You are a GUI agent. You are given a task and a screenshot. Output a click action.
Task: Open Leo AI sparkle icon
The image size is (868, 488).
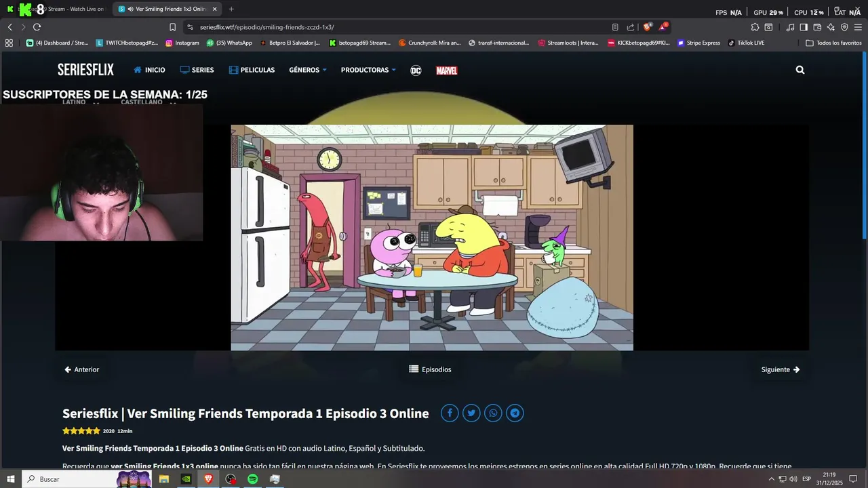pyautogui.click(x=831, y=27)
